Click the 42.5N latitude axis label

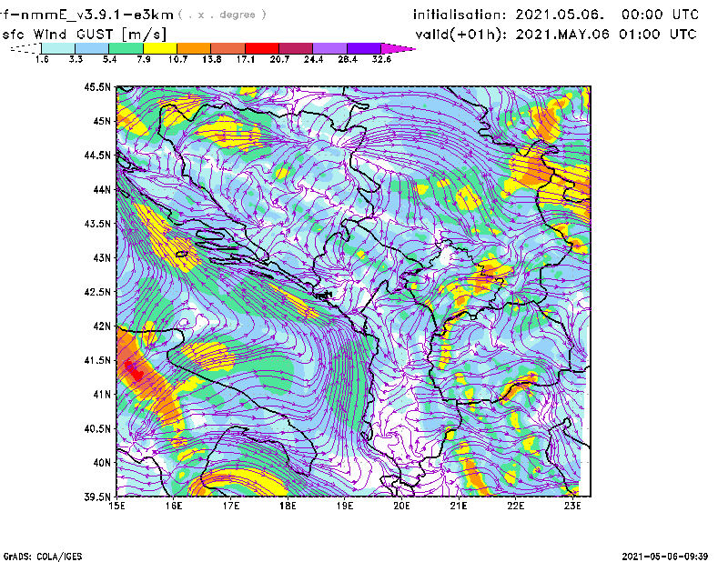[97, 292]
